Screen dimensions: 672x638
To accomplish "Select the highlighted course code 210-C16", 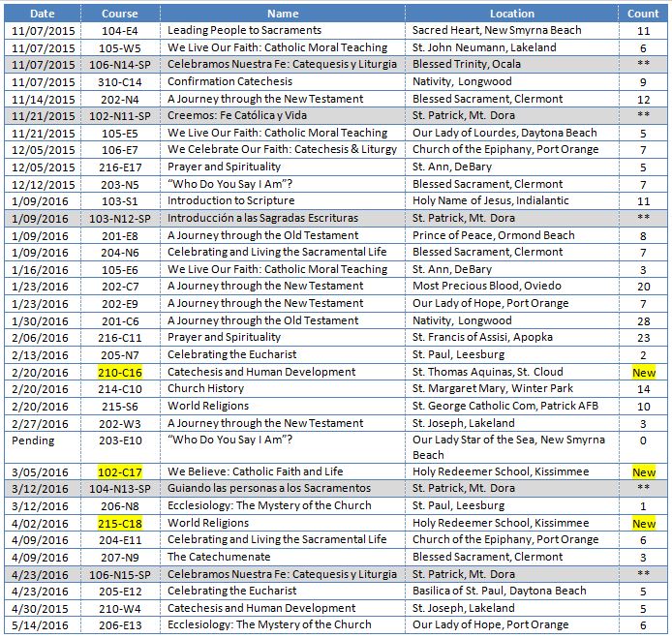I will pyautogui.click(x=119, y=372).
